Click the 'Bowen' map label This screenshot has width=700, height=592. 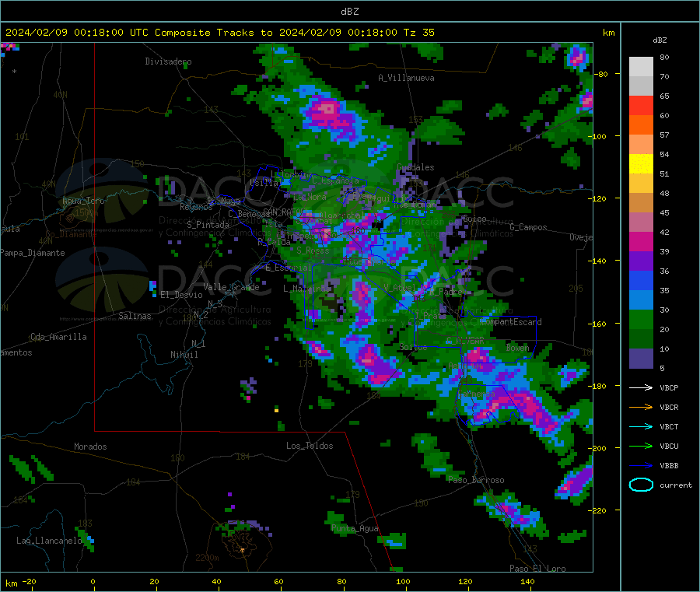coord(517,347)
